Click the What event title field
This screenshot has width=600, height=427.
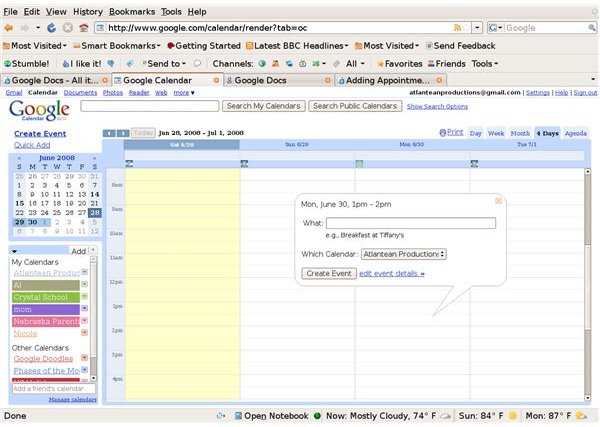click(411, 223)
